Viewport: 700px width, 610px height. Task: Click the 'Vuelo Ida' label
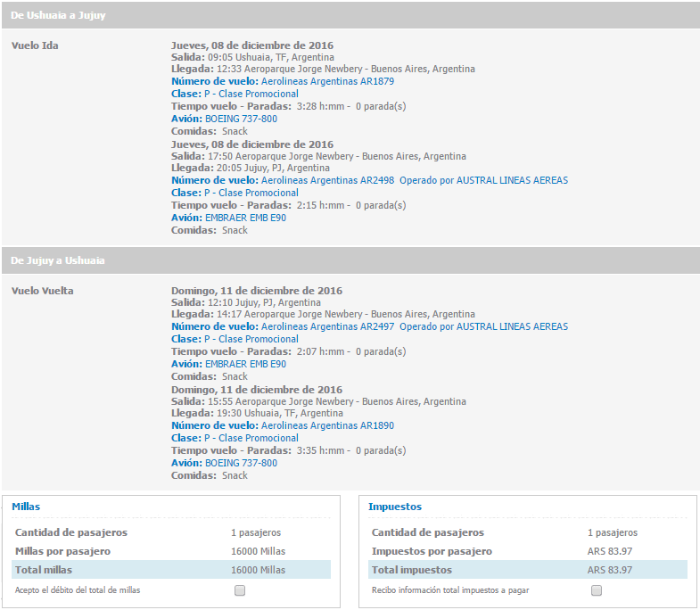[x=35, y=45]
